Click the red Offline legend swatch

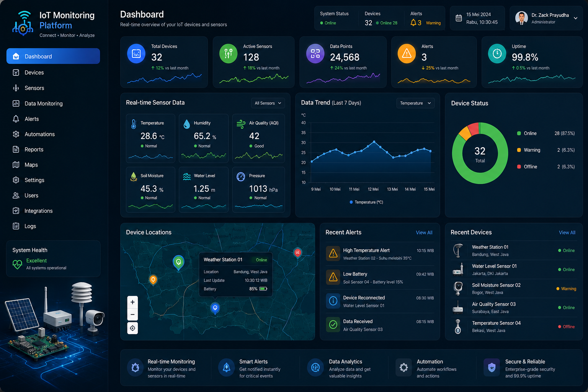click(519, 167)
